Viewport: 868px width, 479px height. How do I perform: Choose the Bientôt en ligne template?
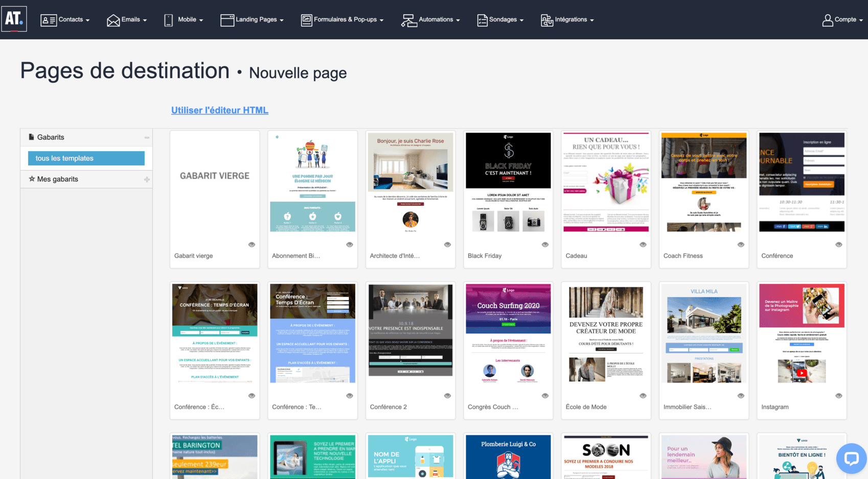click(802, 457)
